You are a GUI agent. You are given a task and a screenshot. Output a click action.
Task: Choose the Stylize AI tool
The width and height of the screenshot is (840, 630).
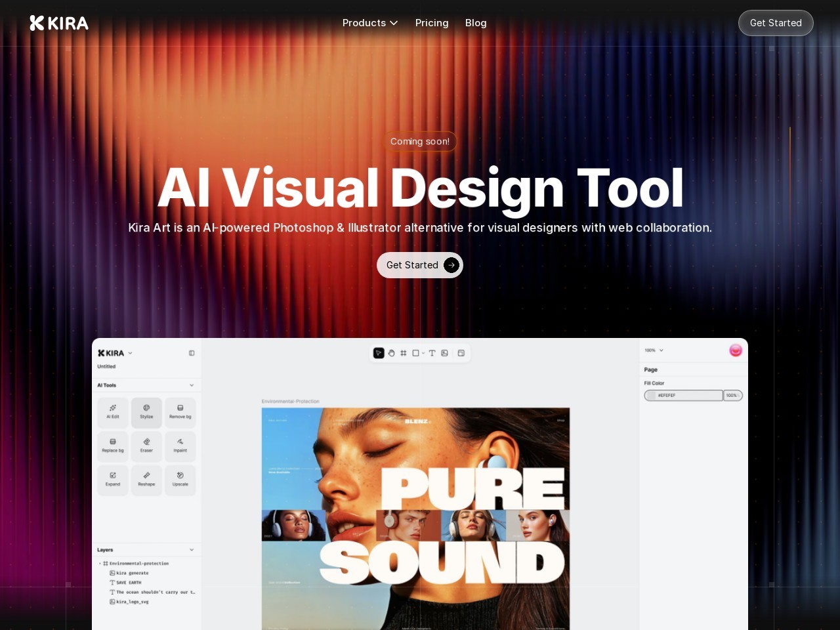click(146, 412)
